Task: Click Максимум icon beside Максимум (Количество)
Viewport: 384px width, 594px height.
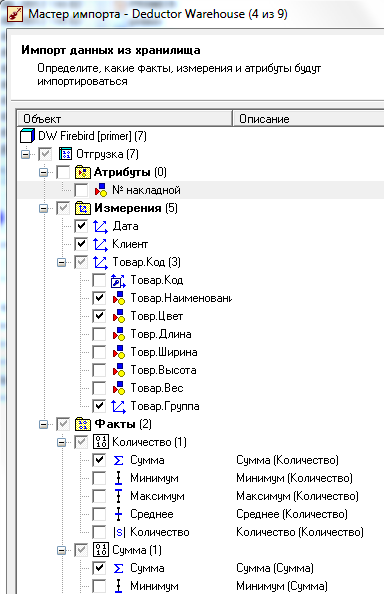Action: pyautogui.click(x=119, y=496)
